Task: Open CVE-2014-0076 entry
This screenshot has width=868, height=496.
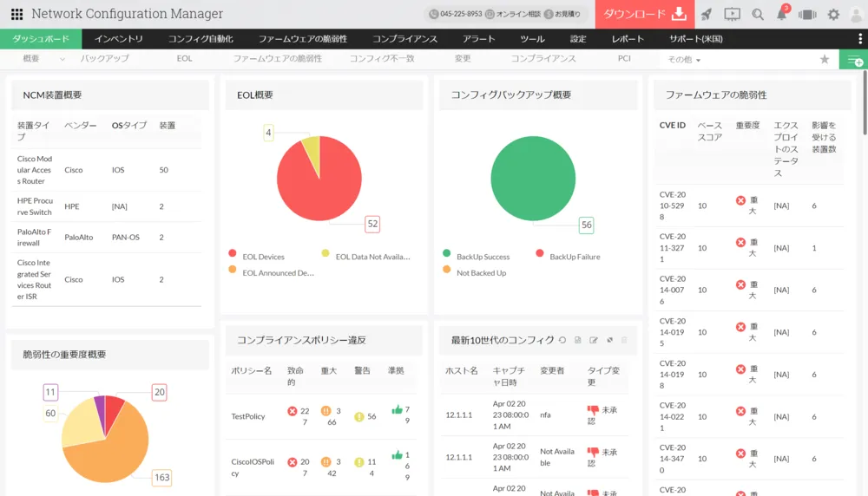Action: (673, 290)
